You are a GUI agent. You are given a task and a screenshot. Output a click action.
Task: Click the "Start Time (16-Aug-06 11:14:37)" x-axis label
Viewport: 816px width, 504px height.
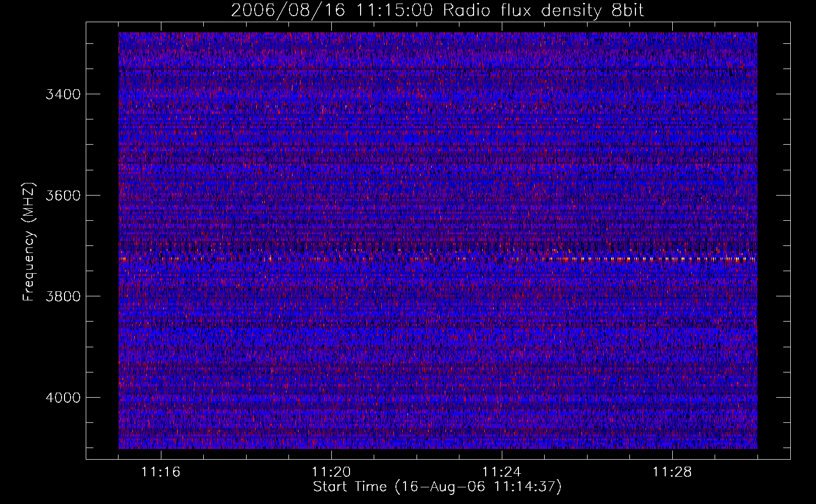[x=437, y=487]
